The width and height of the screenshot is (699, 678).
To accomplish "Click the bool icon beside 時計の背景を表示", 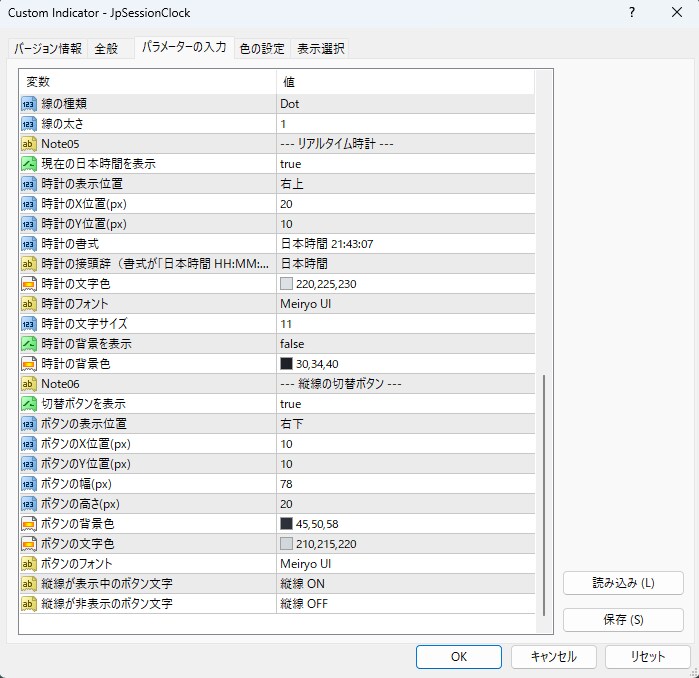I will pyautogui.click(x=29, y=344).
